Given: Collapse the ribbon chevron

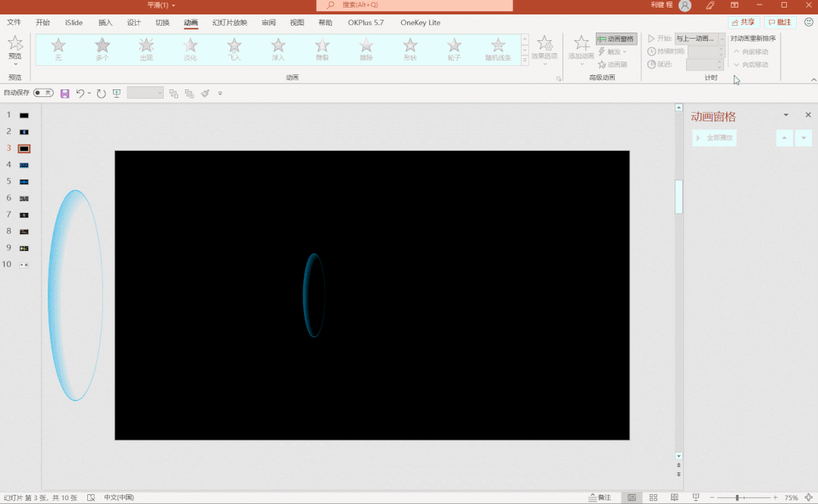Looking at the screenshot, I should 813,80.
